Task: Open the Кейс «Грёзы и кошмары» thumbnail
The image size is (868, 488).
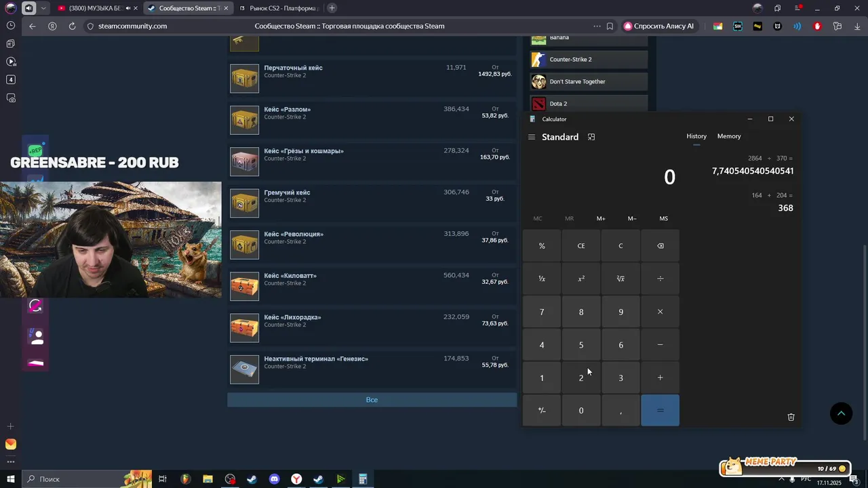Action: pos(244,161)
